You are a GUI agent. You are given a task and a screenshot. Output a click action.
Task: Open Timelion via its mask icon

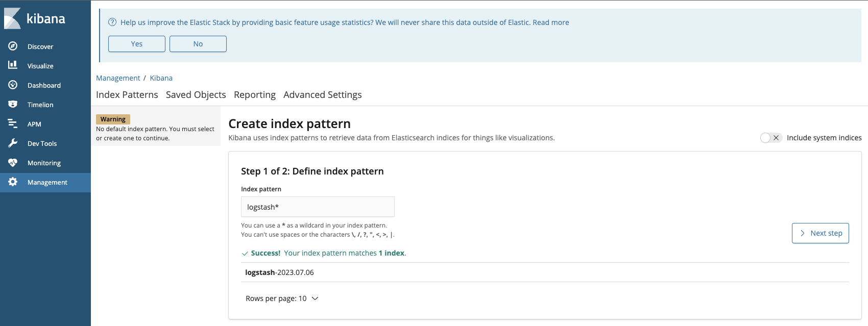pos(13,104)
